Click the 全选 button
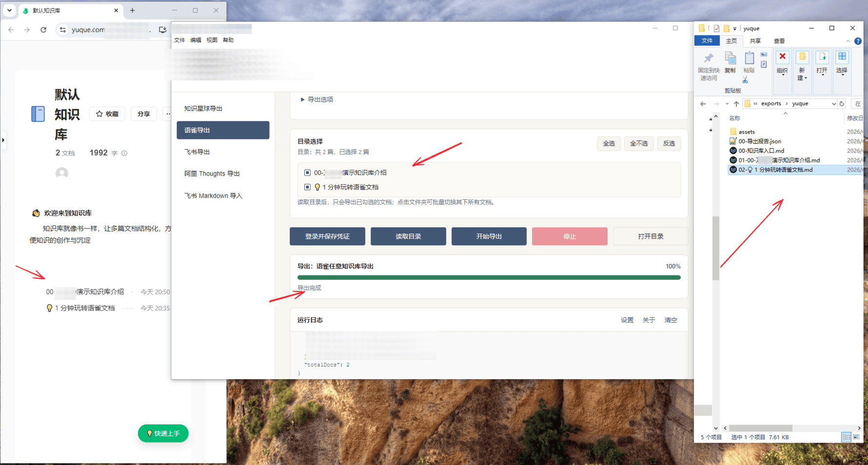 [x=609, y=143]
